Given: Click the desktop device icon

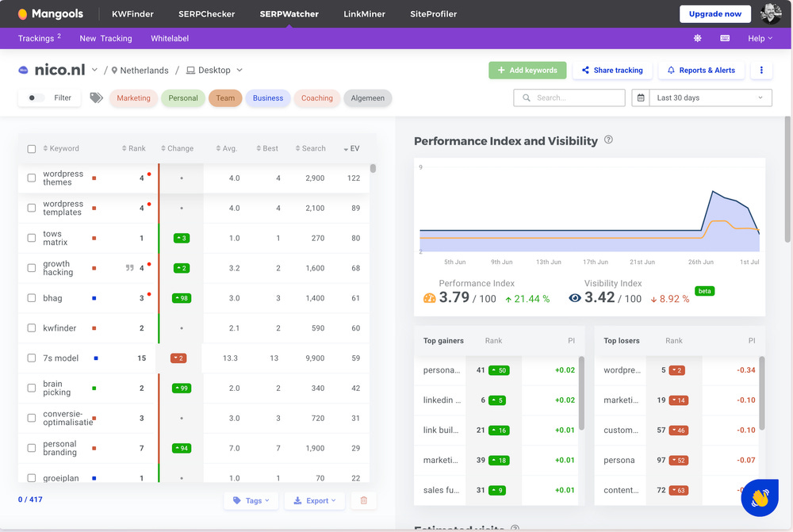Looking at the screenshot, I should coord(190,71).
